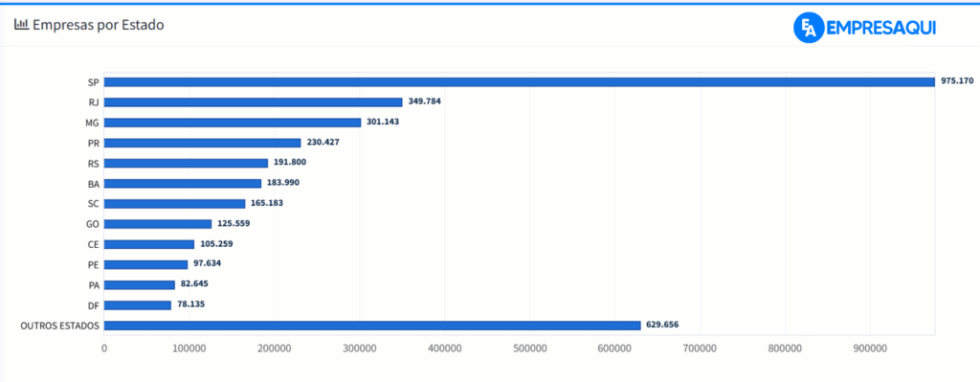Click the value label 975.170

pos(957,80)
